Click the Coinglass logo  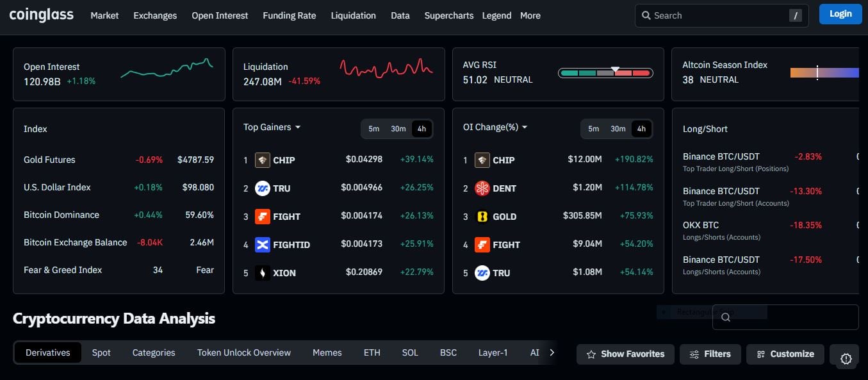coord(40,14)
